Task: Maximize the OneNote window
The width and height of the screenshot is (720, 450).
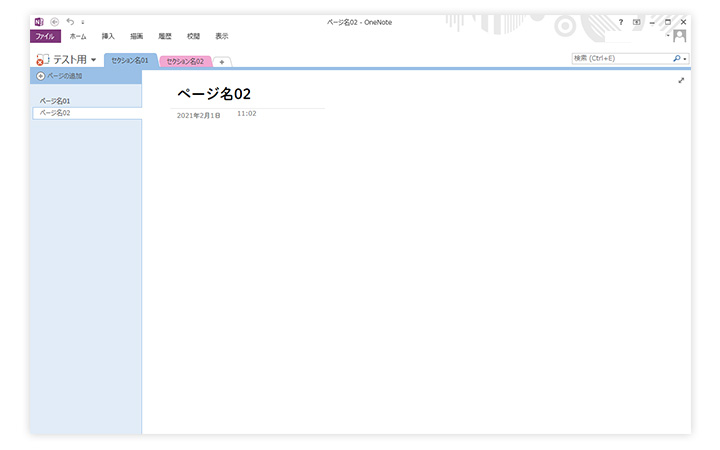Action: [x=668, y=22]
